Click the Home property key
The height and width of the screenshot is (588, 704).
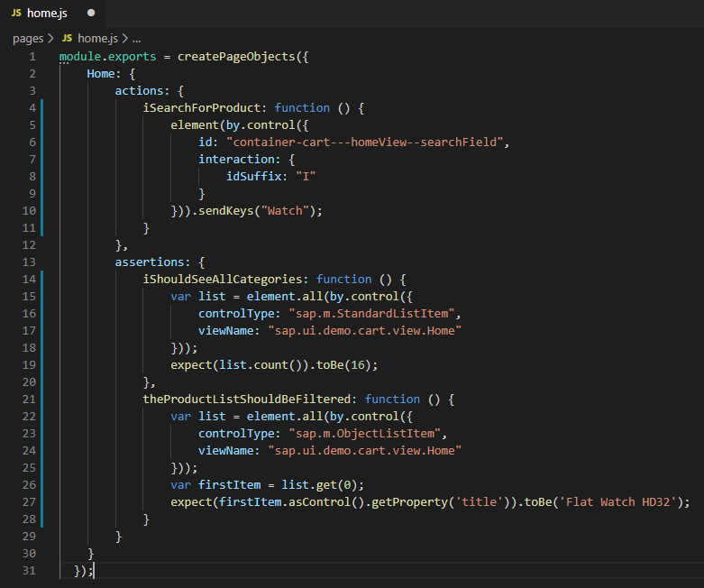tap(101, 74)
